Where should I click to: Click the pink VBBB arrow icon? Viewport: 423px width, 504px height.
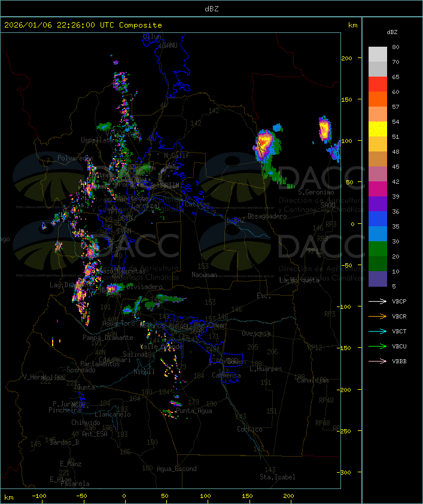click(x=378, y=362)
